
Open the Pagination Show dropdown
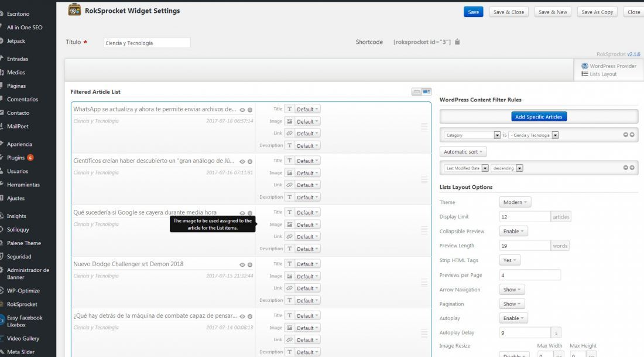point(512,304)
